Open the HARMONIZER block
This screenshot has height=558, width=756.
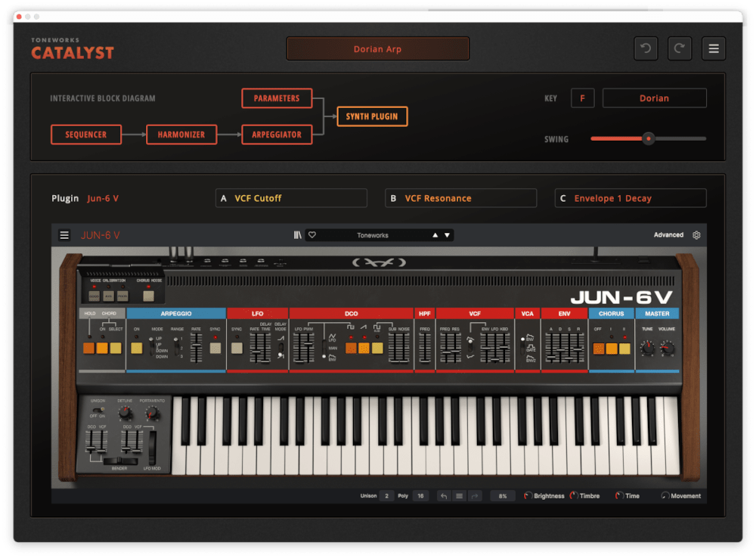click(x=181, y=135)
